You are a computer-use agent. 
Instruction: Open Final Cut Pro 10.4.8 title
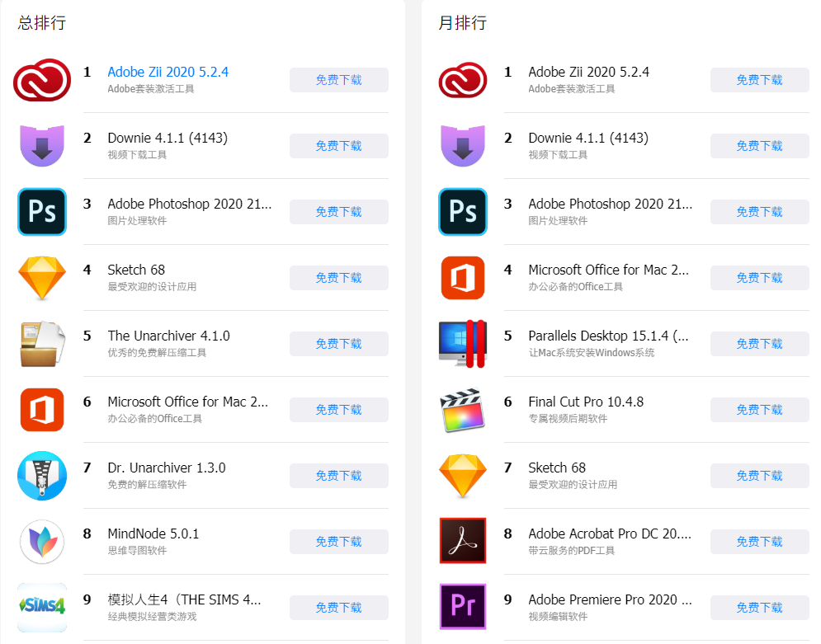coord(586,402)
